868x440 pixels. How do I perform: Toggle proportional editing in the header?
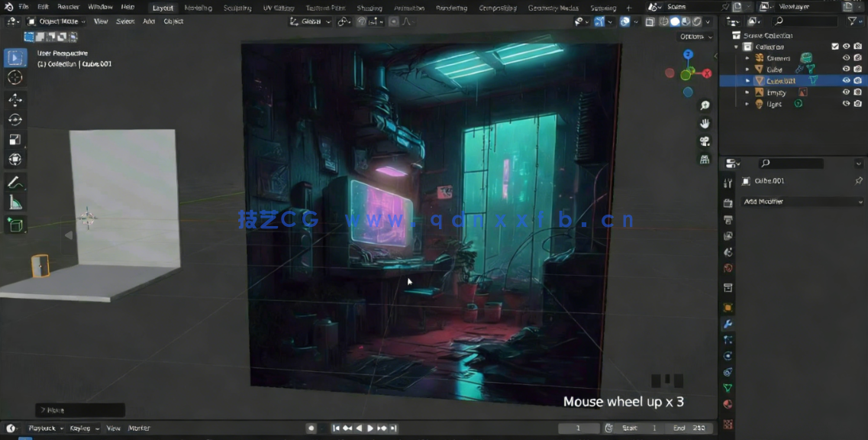[x=394, y=21]
